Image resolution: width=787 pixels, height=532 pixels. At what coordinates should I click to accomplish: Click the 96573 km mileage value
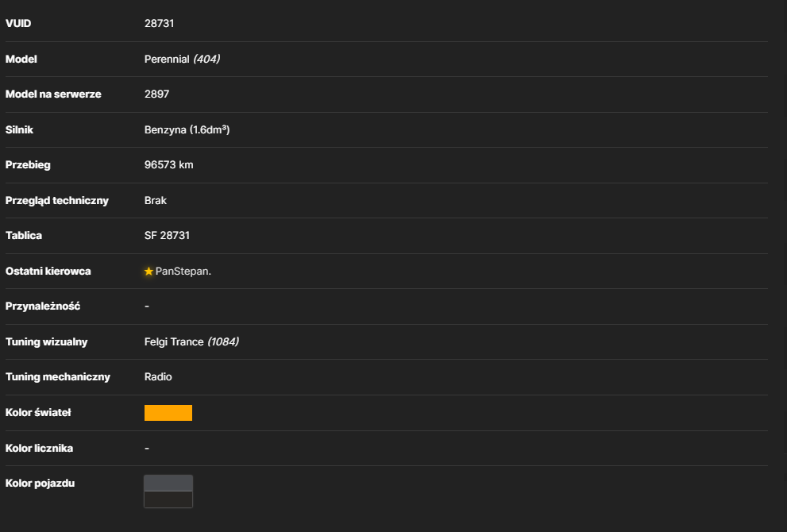pyautogui.click(x=168, y=165)
